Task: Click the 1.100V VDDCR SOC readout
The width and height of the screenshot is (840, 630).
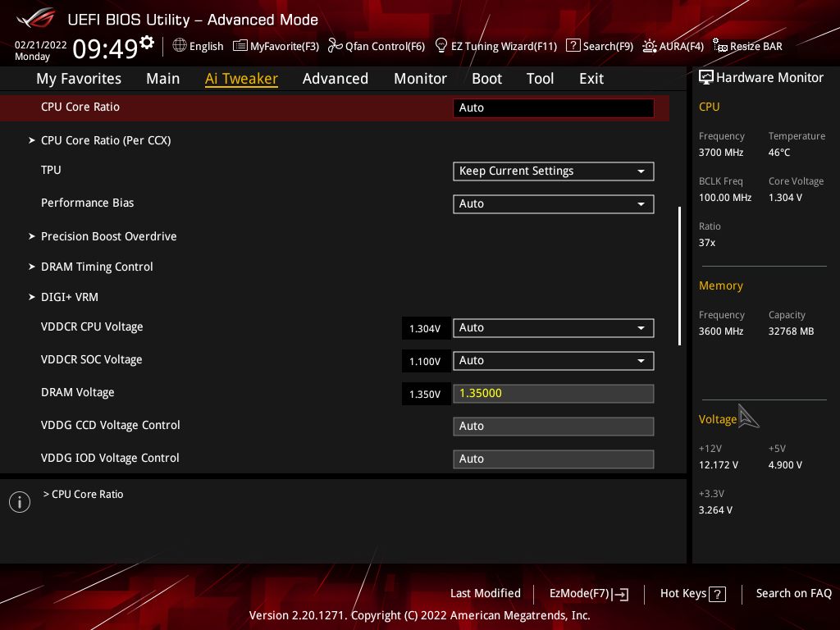Action: click(x=426, y=361)
